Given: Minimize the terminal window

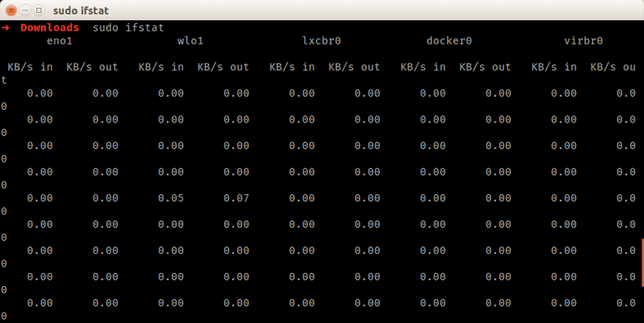Looking at the screenshot, I should tap(24, 10).
